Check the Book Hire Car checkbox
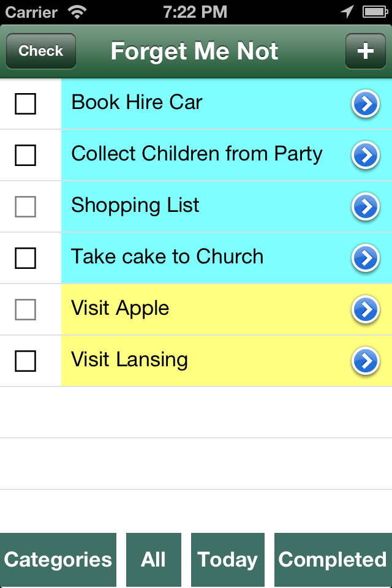 tap(25, 104)
